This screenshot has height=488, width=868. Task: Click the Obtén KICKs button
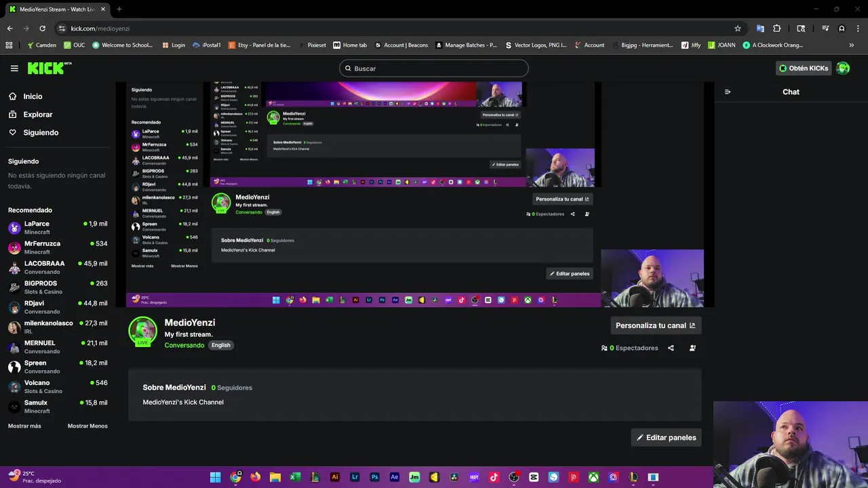(x=804, y=68)
